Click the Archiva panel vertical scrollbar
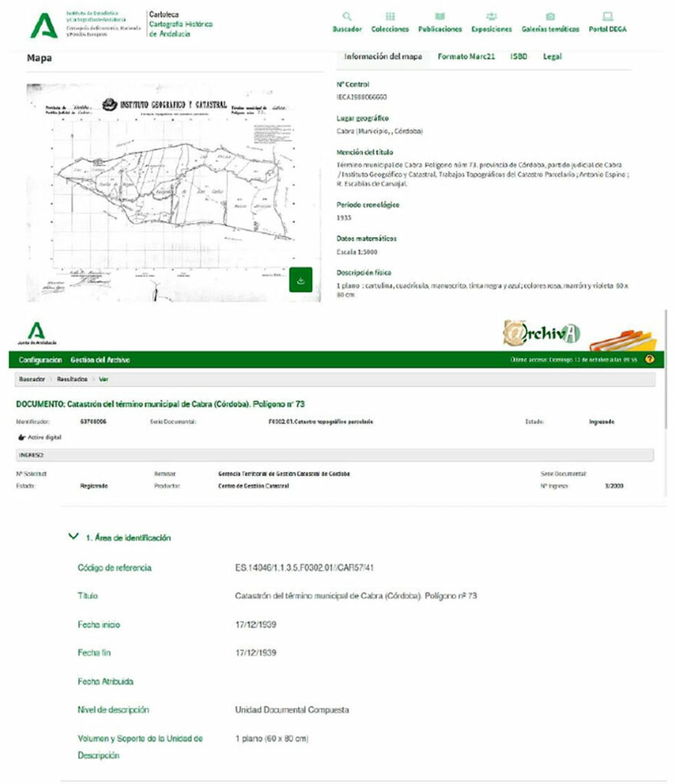676x784 pixels. pyautogui.click(x=665, y=369)
